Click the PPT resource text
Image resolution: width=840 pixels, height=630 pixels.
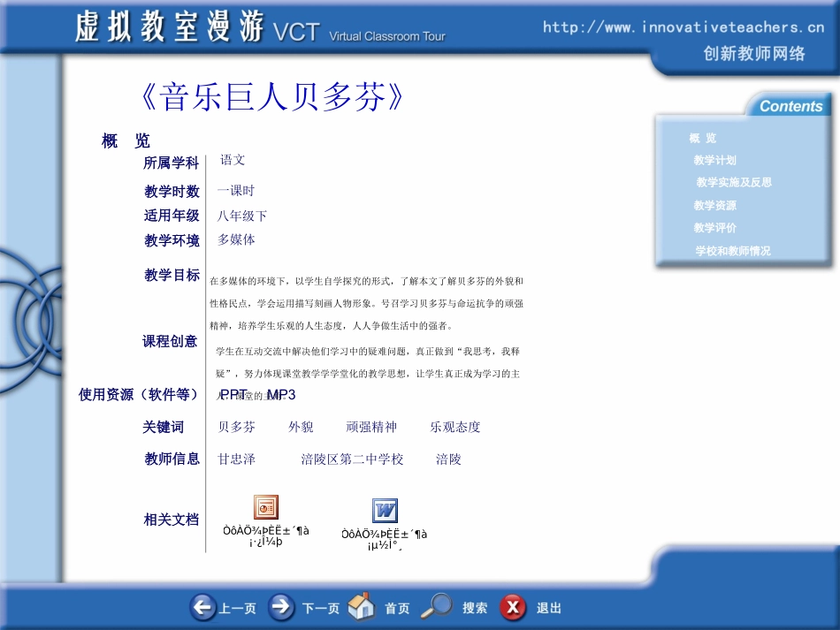[233, 394]
